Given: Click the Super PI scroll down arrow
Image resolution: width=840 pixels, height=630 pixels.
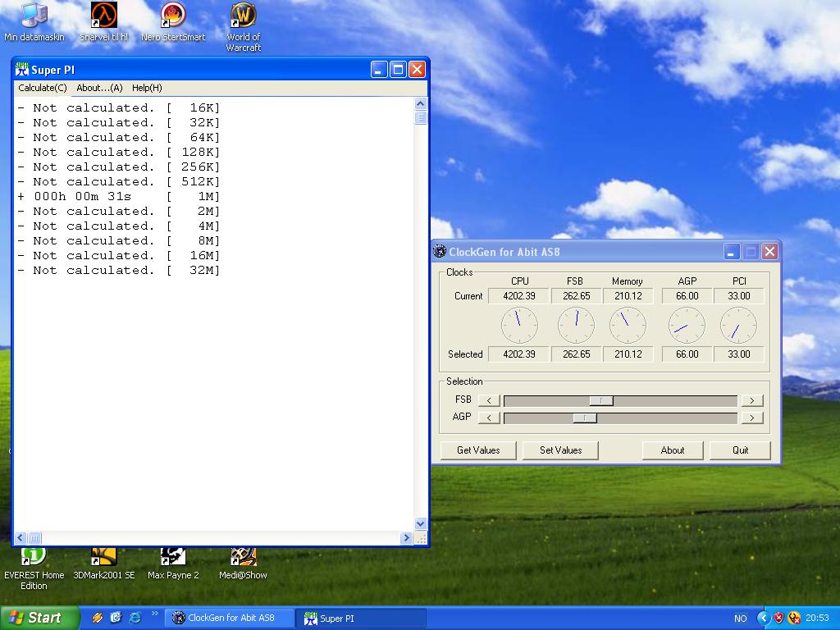Looking at the screenshot, I should 421,524.
